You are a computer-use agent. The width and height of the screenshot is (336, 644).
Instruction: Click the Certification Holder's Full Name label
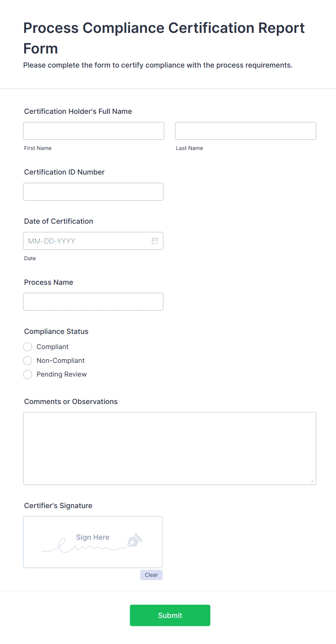pyautogui.click(x=78, y=111)
